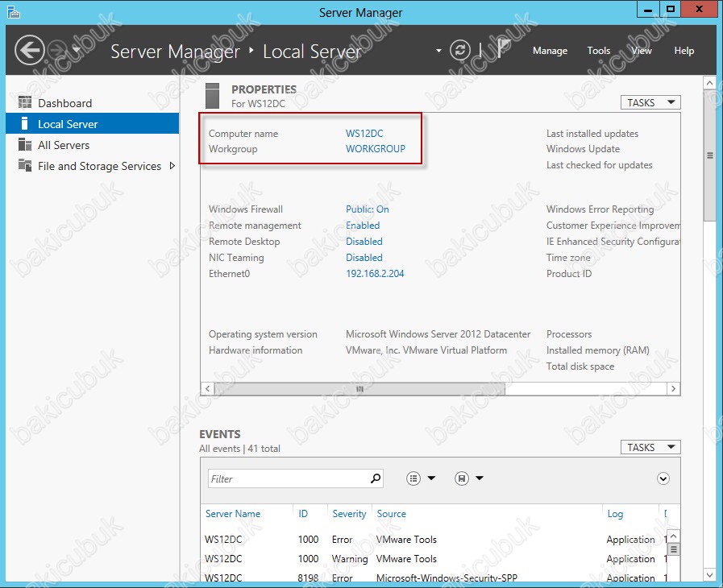This screenshot has height=588, width=723.
Task: Click the main pane scroll down arrow
Action: pyautogui.click(x=709, y=574)
